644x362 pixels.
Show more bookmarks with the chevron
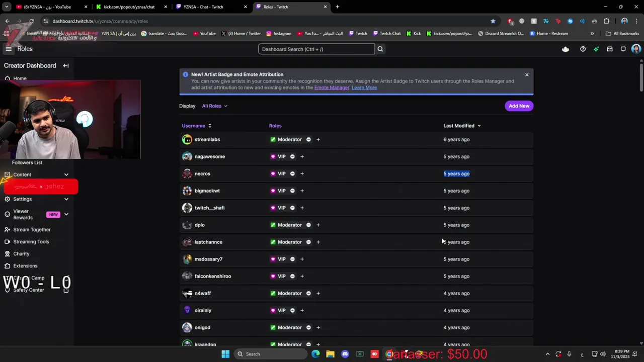[x=592, y=34]
